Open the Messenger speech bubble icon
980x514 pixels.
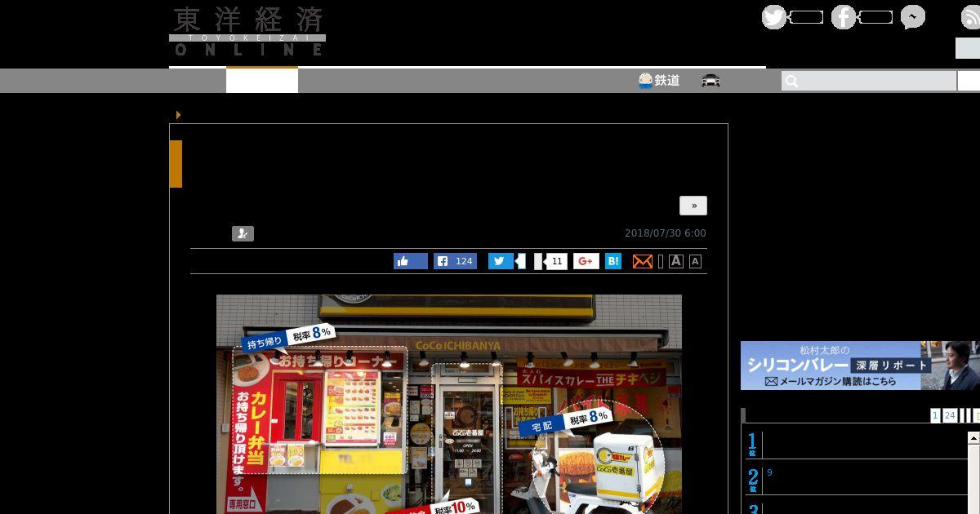click(913, 17)
